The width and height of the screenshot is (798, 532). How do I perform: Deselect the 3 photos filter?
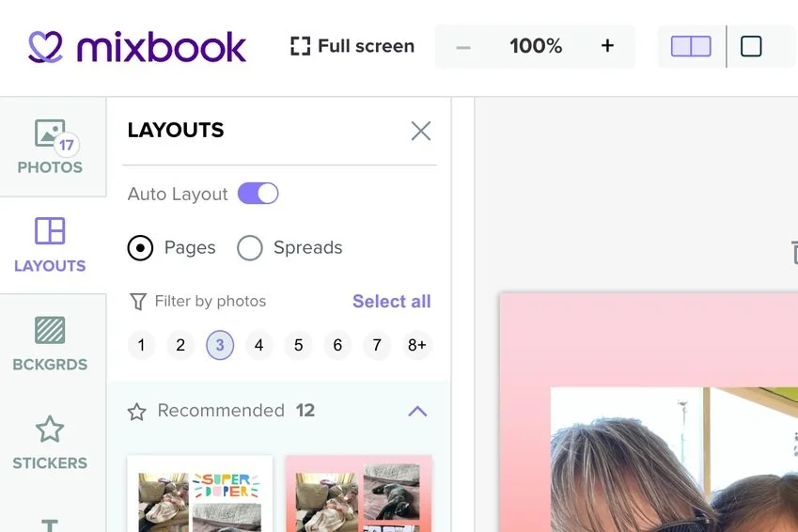click(220, 345)
